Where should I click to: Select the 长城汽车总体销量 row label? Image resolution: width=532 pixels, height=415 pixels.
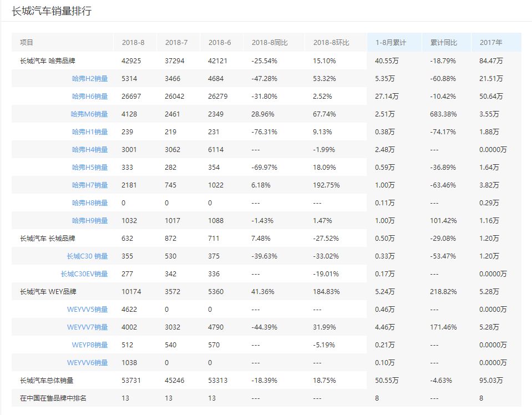click(47, 381)
